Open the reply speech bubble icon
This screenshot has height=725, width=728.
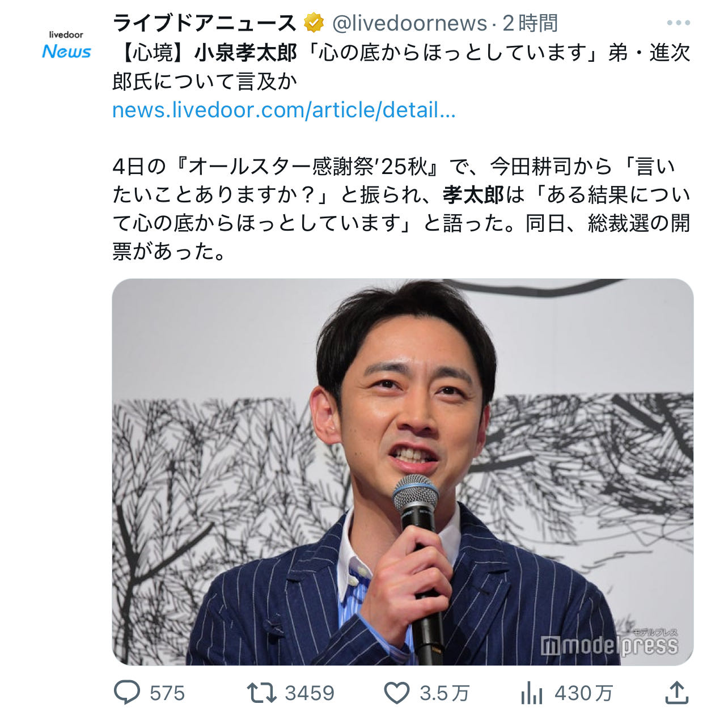127,692
